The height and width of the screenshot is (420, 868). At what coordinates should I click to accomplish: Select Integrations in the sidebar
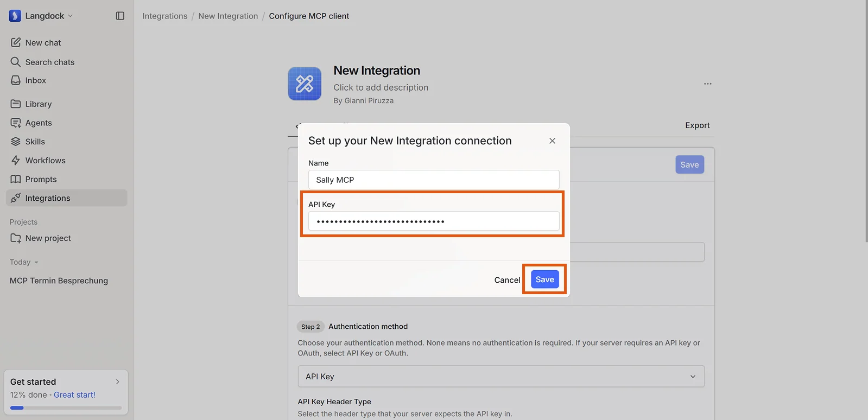67,198
